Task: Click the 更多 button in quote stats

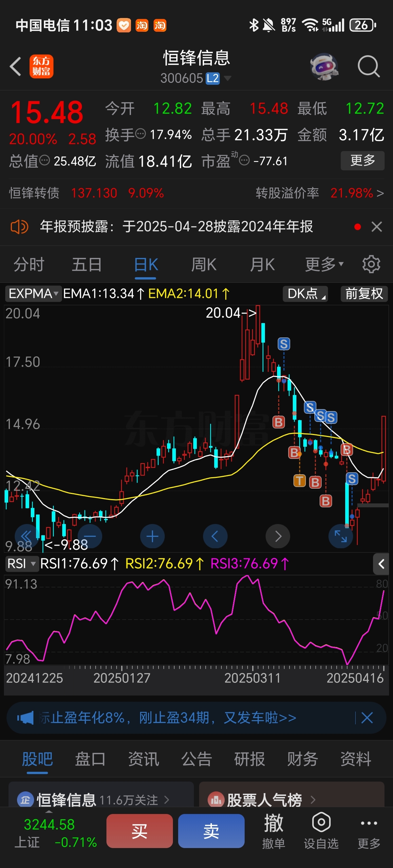Action: (362, 160)
